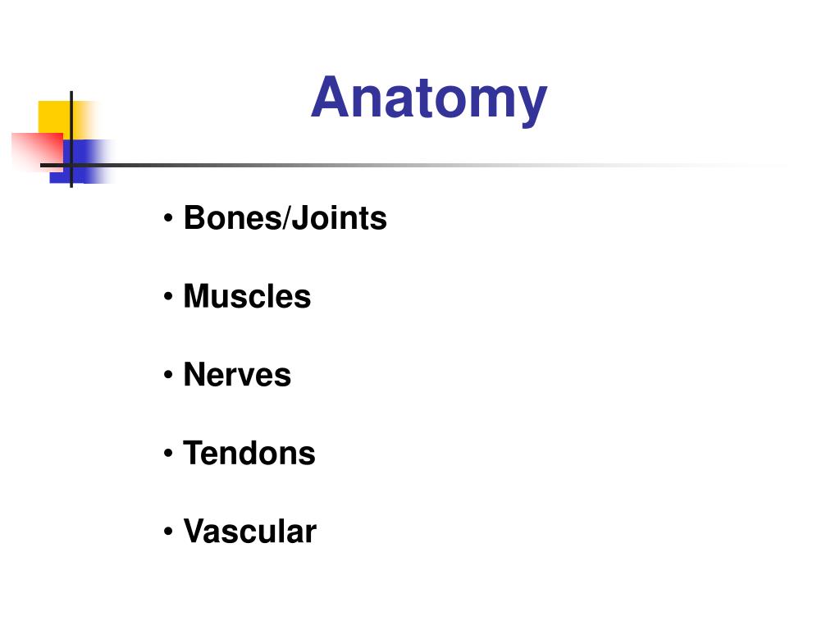The image size is (840, 630).
Task: Select the Nerves bullet text
Action: (x=237, y=374)
